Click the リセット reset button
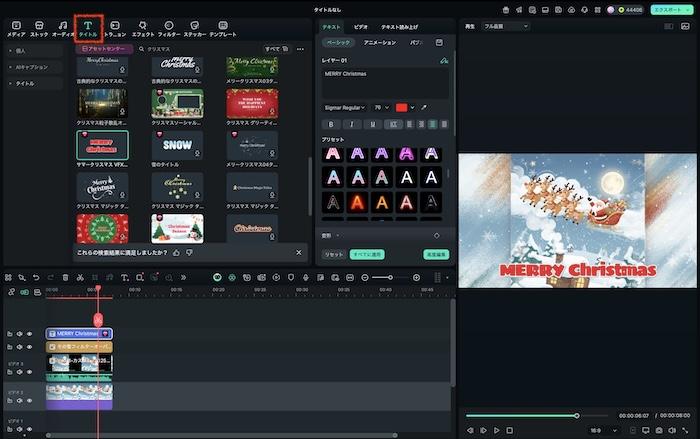This screenshot has height=439, width=700. (x=333, y=254)
